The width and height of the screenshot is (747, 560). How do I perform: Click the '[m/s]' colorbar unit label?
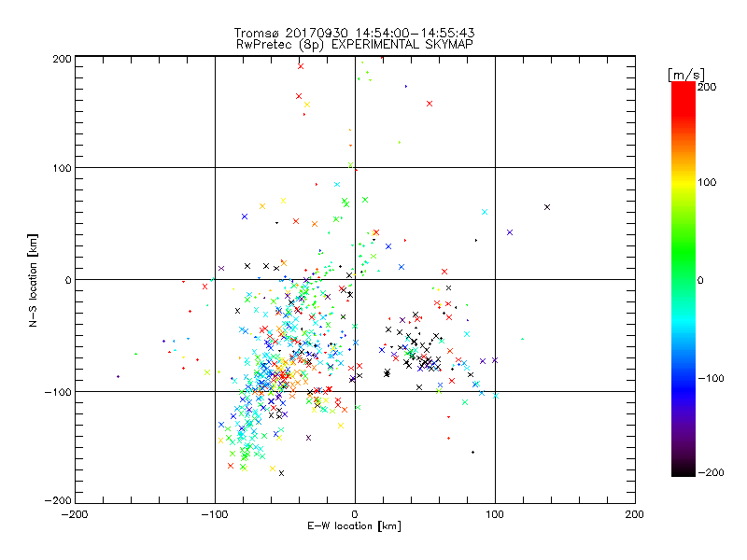point(686,75)
